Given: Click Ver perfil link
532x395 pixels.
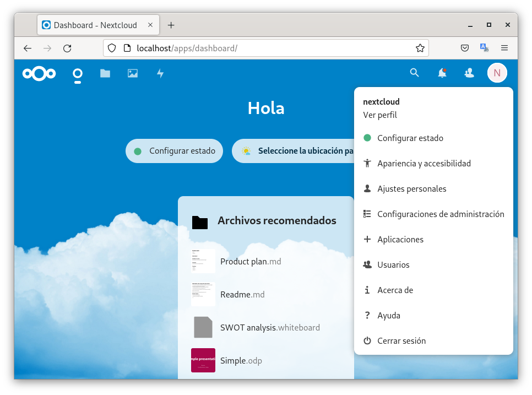Looking at the screenshot, I should click(380, 115).
